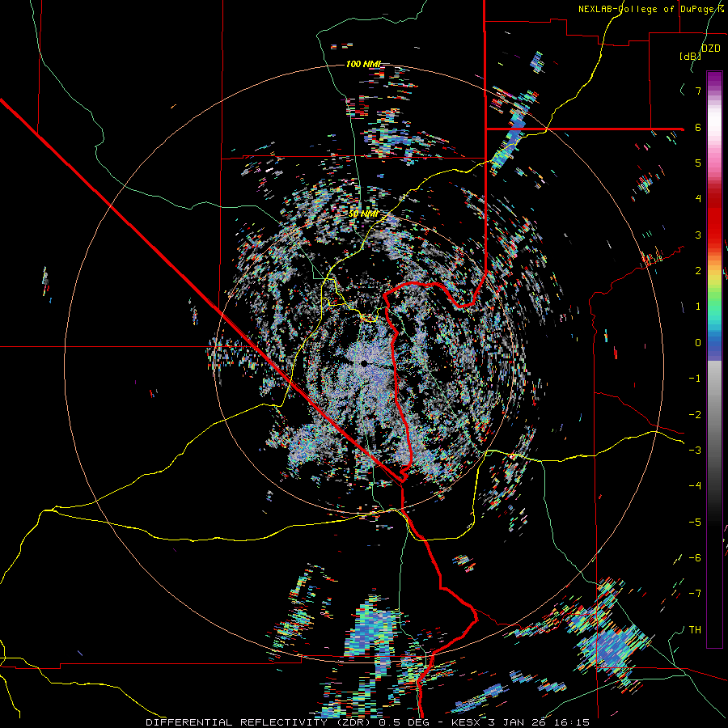Click the 1 value on the dB scale
Viewport: 728px width, 728px height.
pos(698,307)
